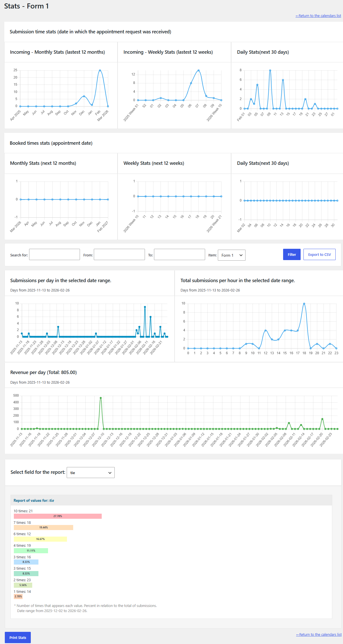Click the small 2.78% report bar

(x=18, y=597)
